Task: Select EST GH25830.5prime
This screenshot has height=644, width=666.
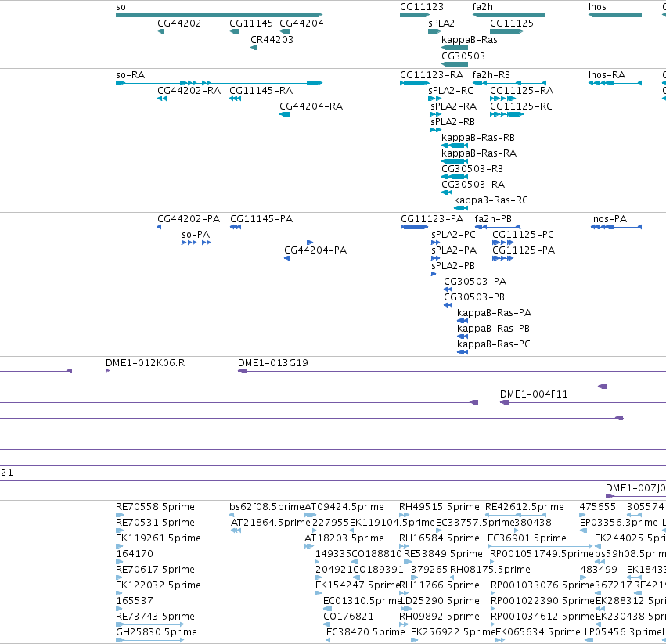Action: (157, 632)
